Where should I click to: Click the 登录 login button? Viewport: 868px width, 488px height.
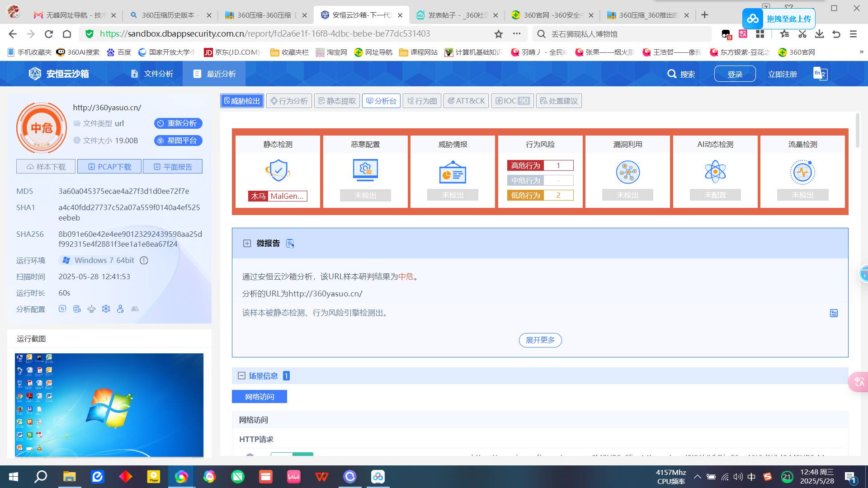tap(735, 74)
